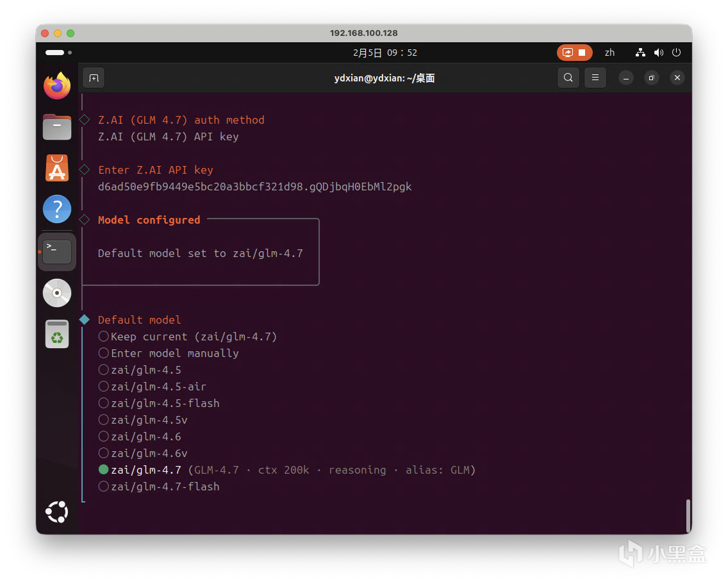
Task: Click the 'Model configured' box title
Action: (x=149, y=220)
